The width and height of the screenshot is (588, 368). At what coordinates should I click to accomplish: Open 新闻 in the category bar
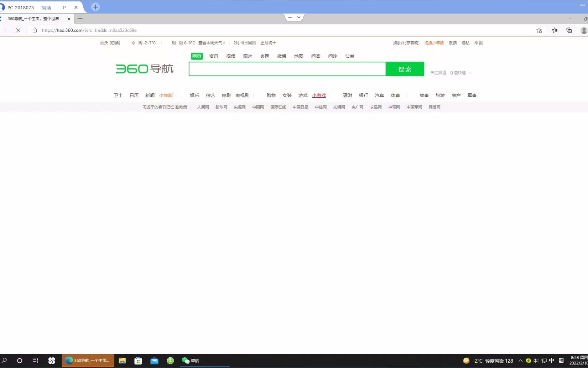tap(150, 95)
